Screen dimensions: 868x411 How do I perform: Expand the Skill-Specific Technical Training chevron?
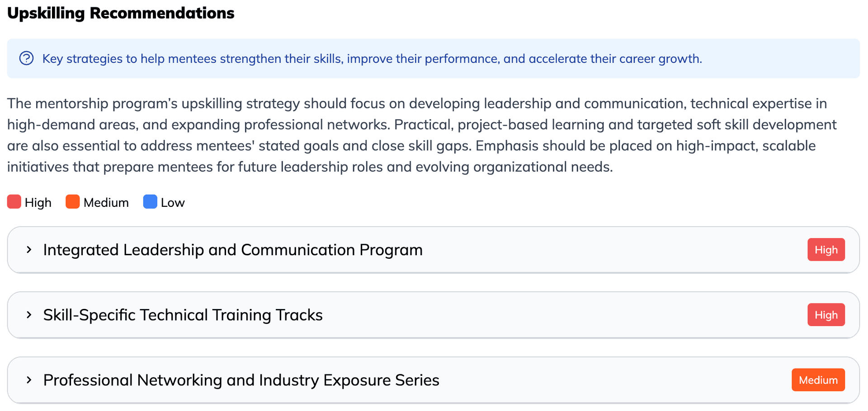(29, 315)
